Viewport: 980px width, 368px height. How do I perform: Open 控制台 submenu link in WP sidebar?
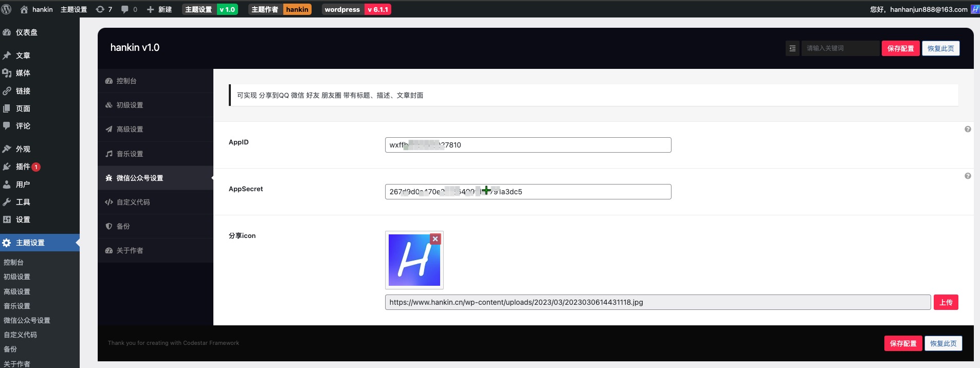pos(13,262)
